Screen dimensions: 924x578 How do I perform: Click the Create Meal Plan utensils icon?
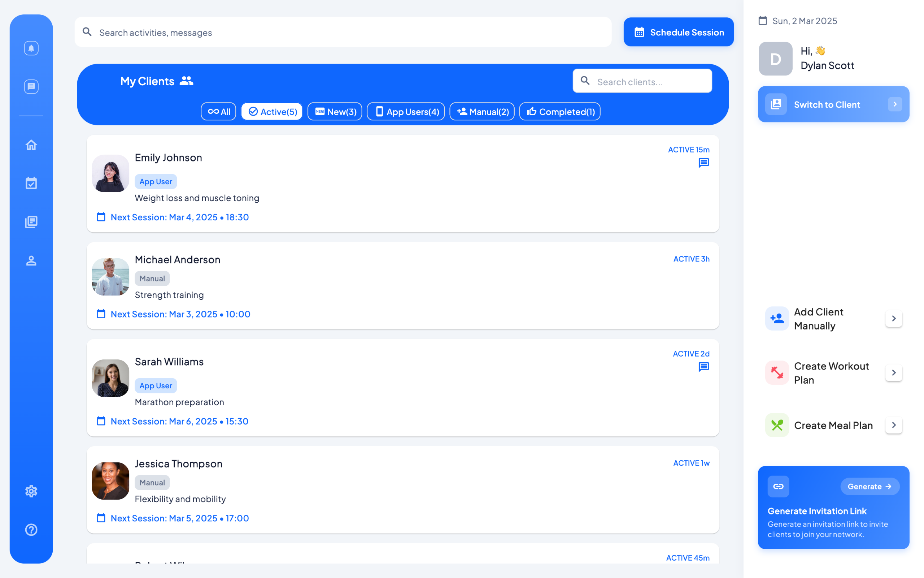point(777,425)
